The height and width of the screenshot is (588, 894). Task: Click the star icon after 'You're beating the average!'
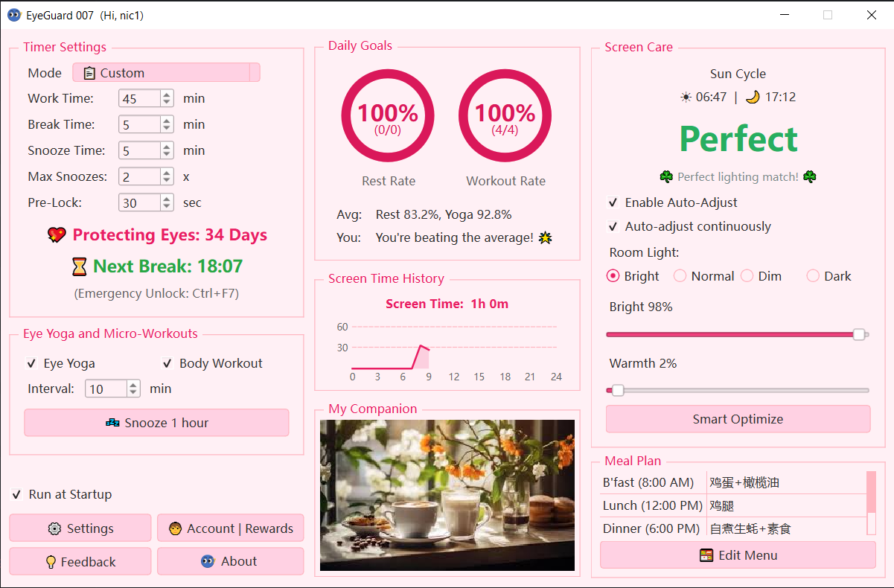pos(546,237)
